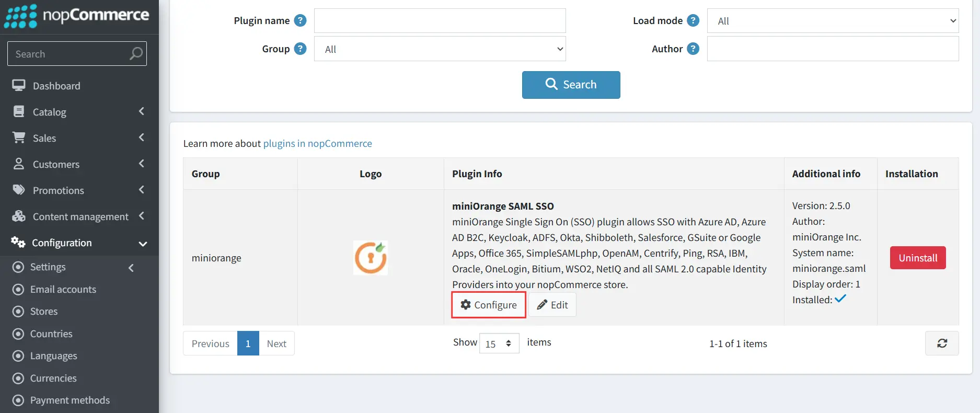Focus the Author input field
Viewport: 980px width, 413px height.
point(833,49)
